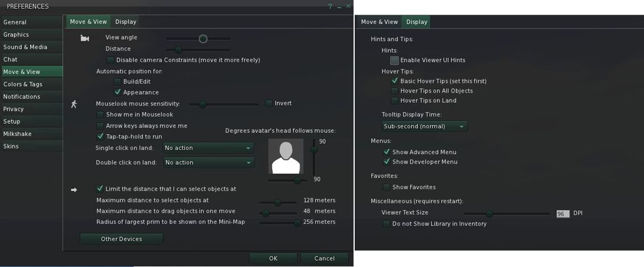Click the Viewer Text Size DPI field
The height and width of the screenshot is (267, 644).
coord(562,214)
